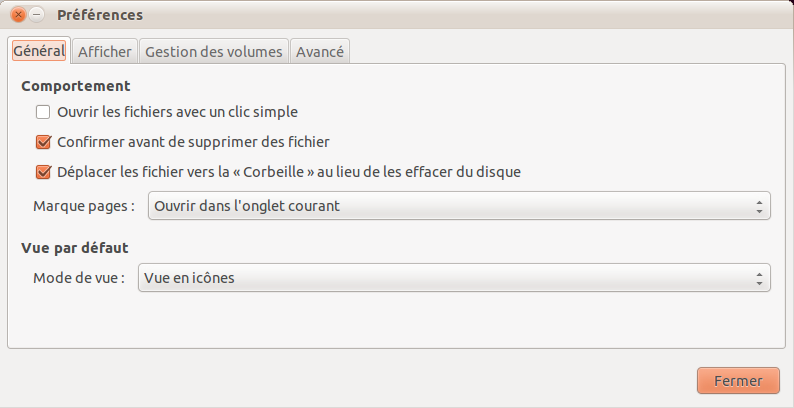The height and width of the screenshot is (408, 794).
Task: Enable the single-click file opening checkbox
Action: (x=43, y=112)
